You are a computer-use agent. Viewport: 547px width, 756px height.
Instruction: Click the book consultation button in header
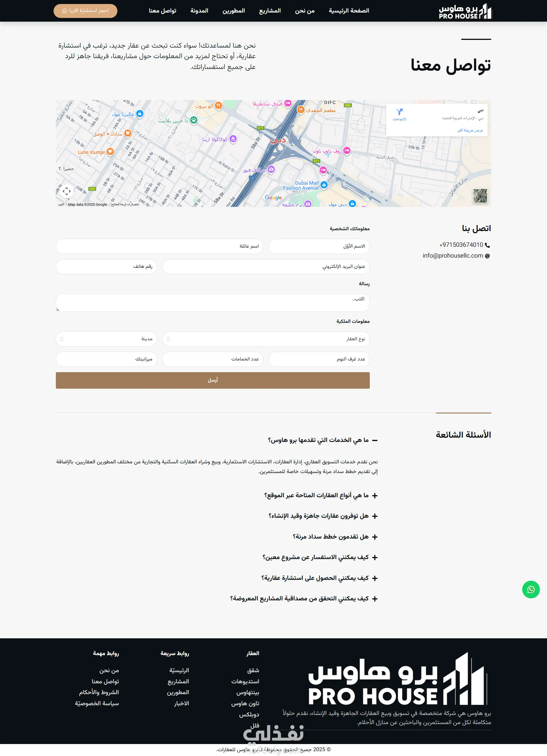85,11
